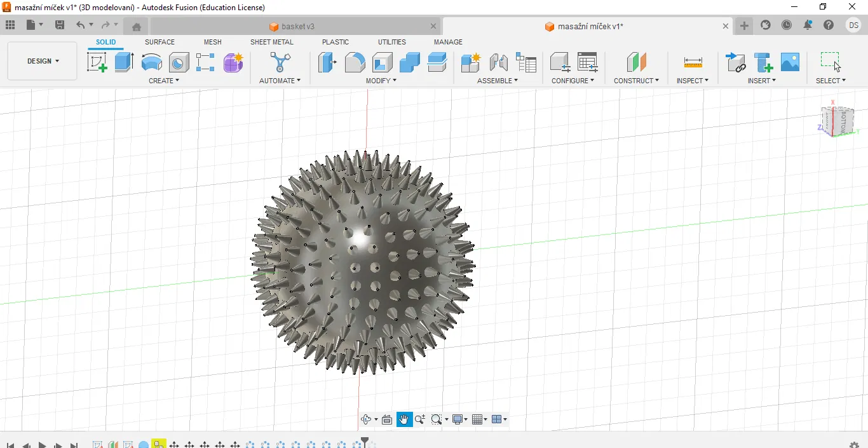This screenshot has width=868, height=448.
Task: Open the Display Settings dropdown
Action: pyautogui.click(x=459, y=419)
